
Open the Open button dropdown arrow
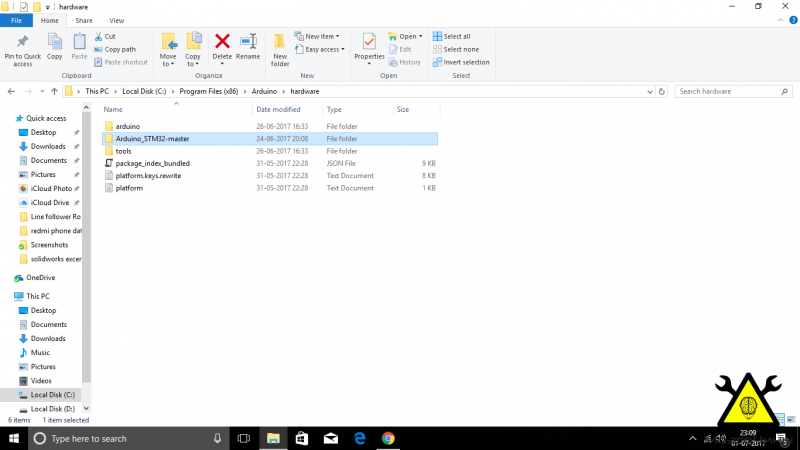[420, 36]
